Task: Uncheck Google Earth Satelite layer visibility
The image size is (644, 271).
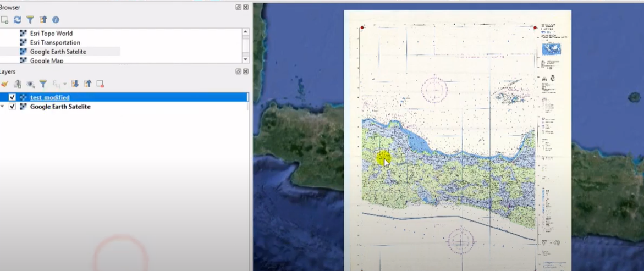Action: (12, 106)
